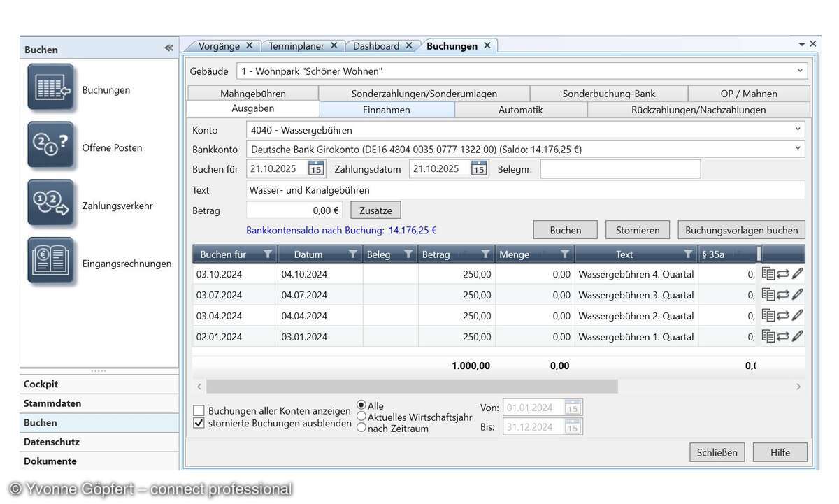839x504 pixels.
Task: Expand the Gebäude dropdown
Action: point(800,71)
